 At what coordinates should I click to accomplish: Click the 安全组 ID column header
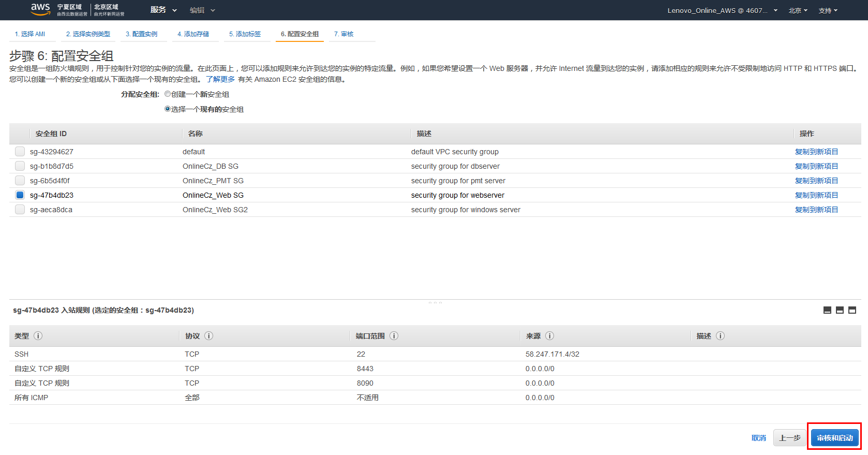click(x=51, y=134)
